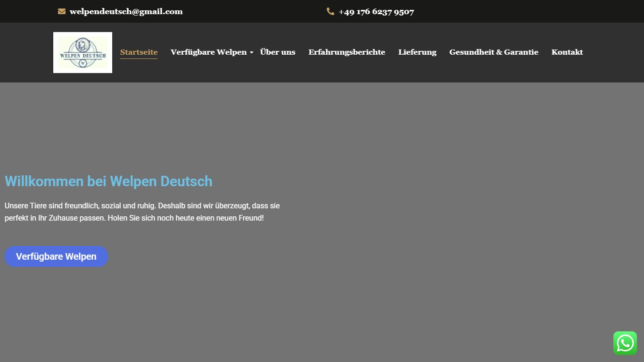Open the Über uns page
Image resolution: width=644 pixels, height=362 pixels.
pyautogui.click(x=278, y=52)
